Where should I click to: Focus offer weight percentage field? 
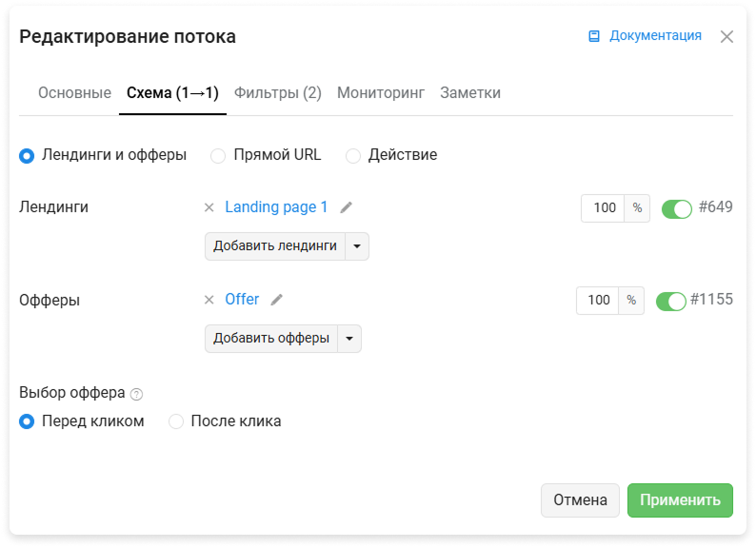598,301
